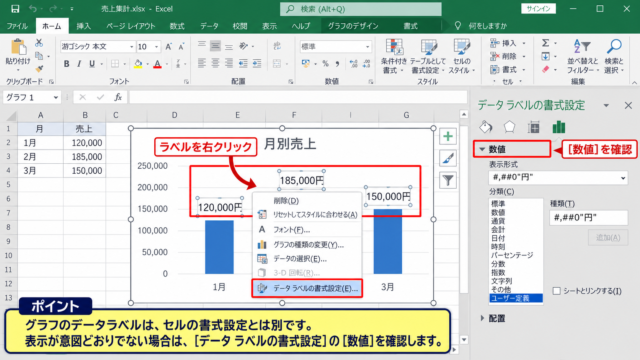This screenshot has height=360, width=640.
Task: Click the fill color bucket icon
Action: (x=138, y=64)
